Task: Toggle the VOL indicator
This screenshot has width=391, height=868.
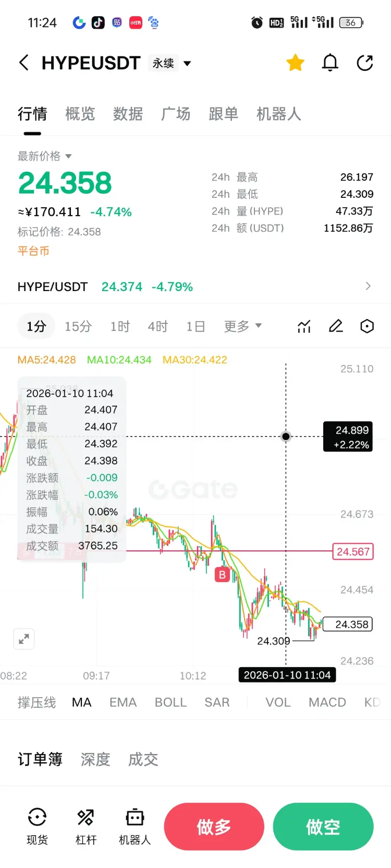Action: pyautogui.click(x=278, y=702)
